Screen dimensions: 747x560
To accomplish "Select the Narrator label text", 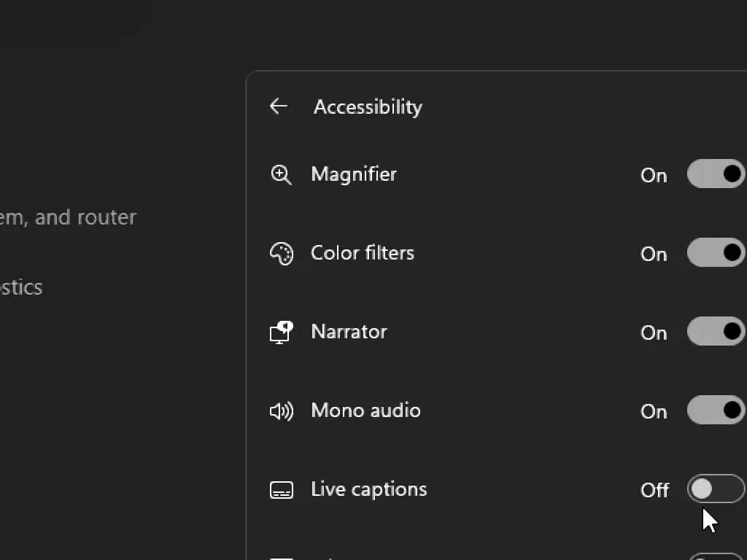I will [x=349, y=332].
